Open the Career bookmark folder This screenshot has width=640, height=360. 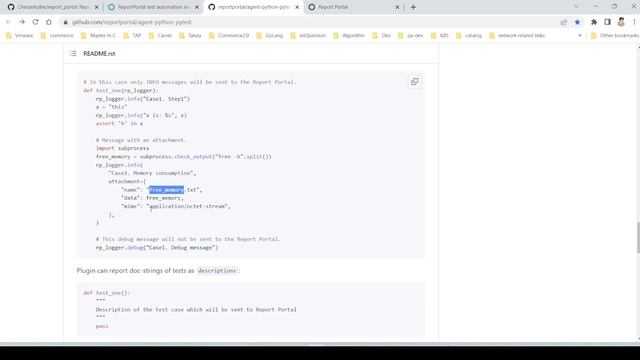click(160, 36)
